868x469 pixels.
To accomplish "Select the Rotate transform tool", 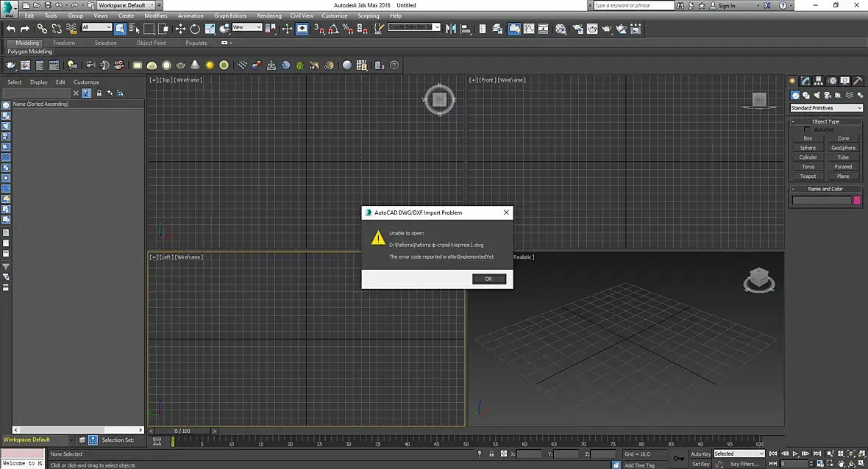I will [195, 29].
